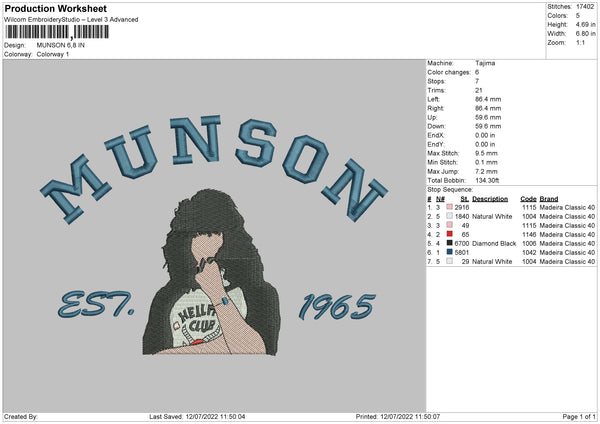Image resolution: width=600 pixels, height=424 pixels.
Task: Select the 'Colorway 1' value
Action: click(53, 54)
